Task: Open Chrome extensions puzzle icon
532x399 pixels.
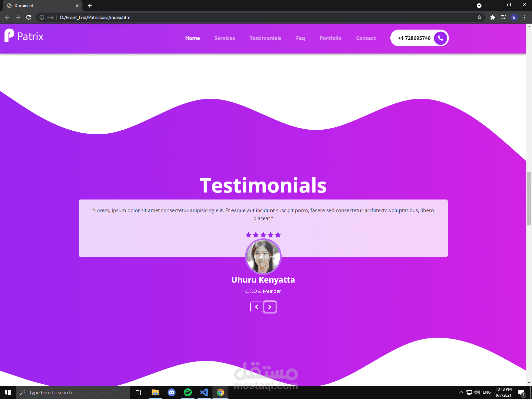Action: click(493, 17)
